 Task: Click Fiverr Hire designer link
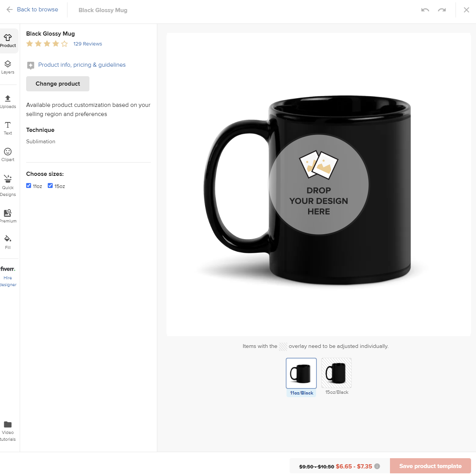pyautogui.click(x=8, y=276)
